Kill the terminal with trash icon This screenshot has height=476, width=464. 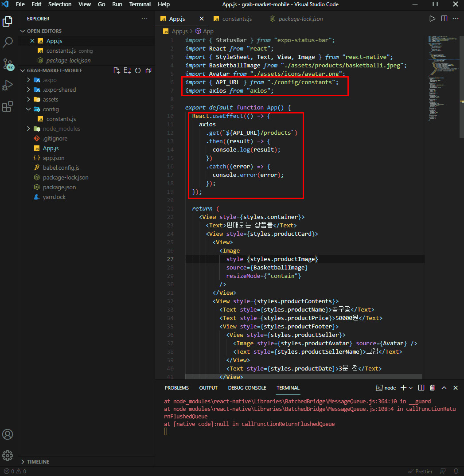pos(432,388)
